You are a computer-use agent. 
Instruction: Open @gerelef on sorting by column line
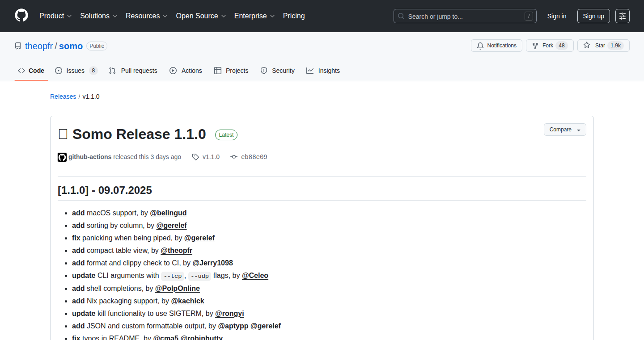click(172, 226)
